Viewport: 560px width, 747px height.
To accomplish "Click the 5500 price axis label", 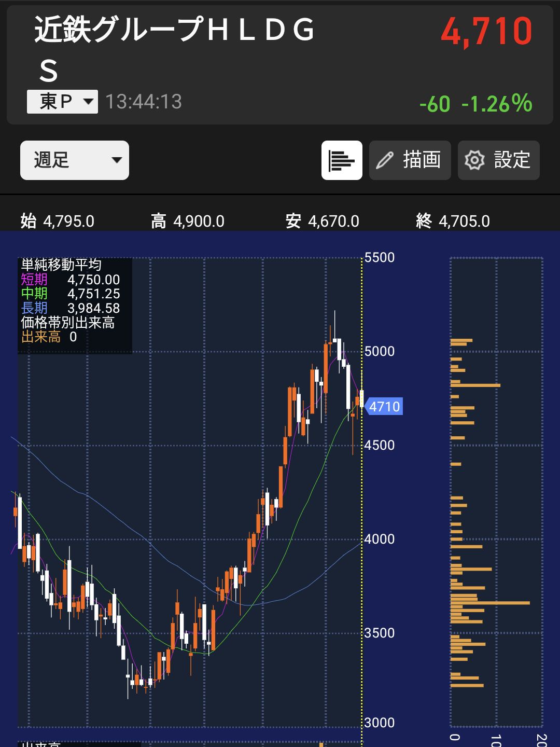I will pyautogui.click(x=380, y=257).
